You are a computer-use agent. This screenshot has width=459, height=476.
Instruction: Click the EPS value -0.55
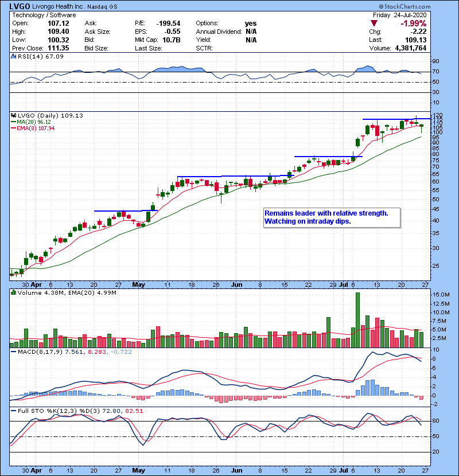click(x=172, y=32)
